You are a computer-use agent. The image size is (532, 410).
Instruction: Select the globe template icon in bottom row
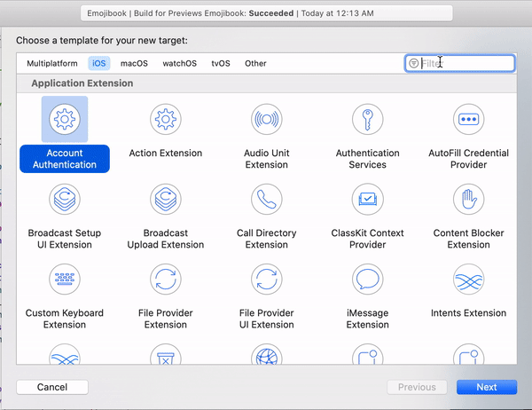tap(267, 354)
